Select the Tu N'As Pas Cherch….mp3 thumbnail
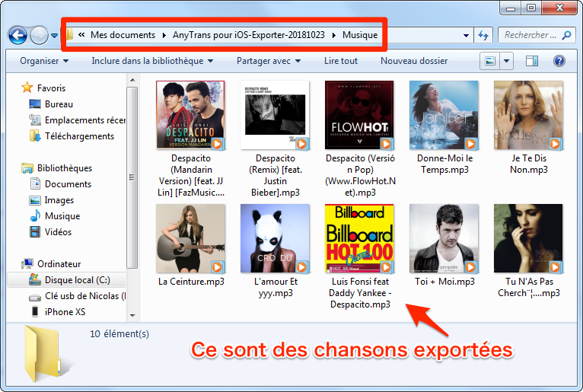Image resolution: width=583 pixels, height=392 pixels. click(x=528, y=238)
